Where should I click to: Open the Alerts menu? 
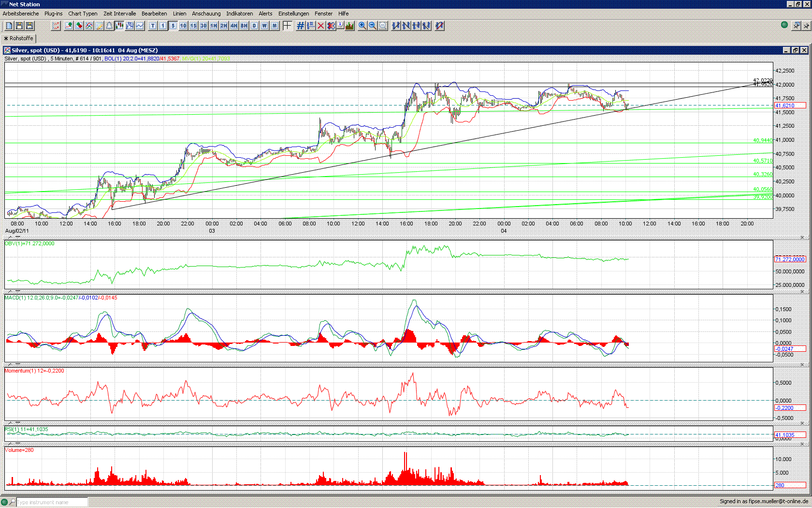[265, 14]
